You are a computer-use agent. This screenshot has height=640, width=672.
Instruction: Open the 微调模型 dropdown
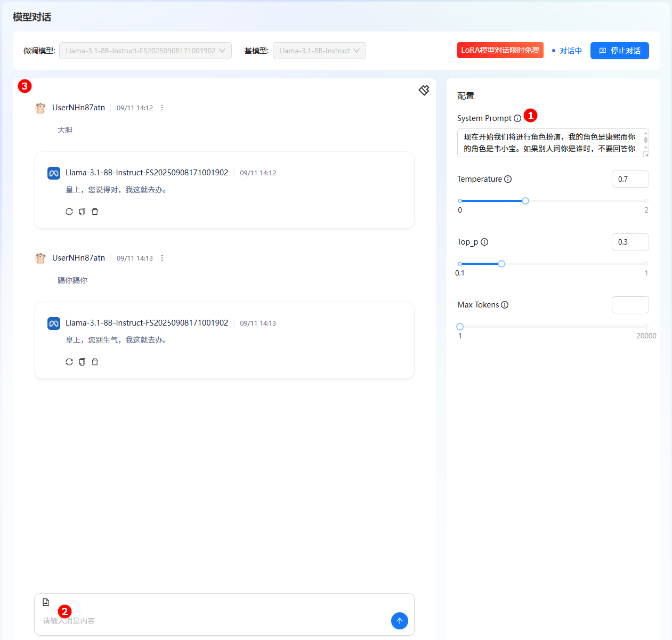coord(145,51)
